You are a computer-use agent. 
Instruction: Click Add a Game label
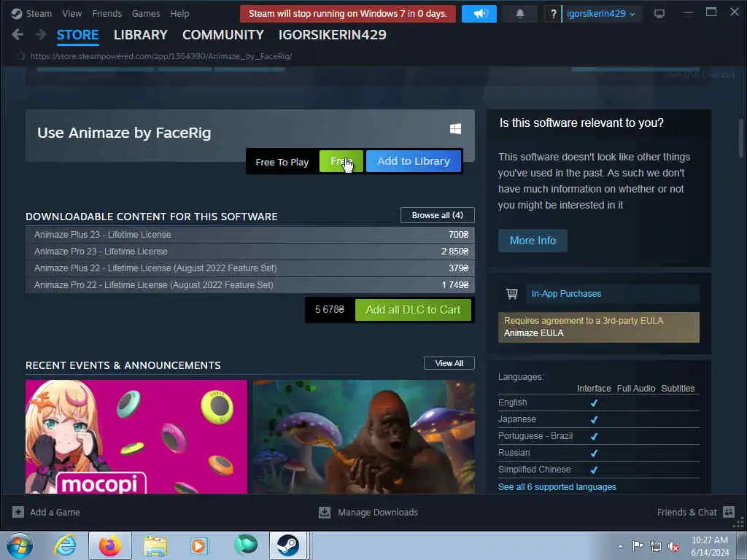[55, 513]
